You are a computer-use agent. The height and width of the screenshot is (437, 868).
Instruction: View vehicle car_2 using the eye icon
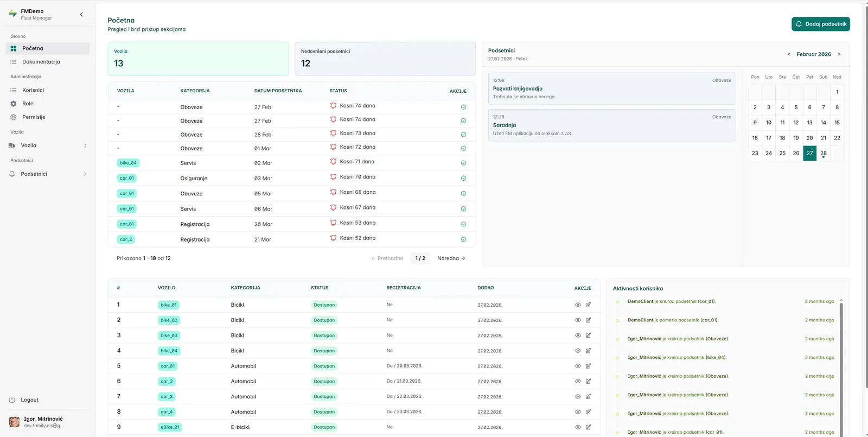[x=578, y=382]
